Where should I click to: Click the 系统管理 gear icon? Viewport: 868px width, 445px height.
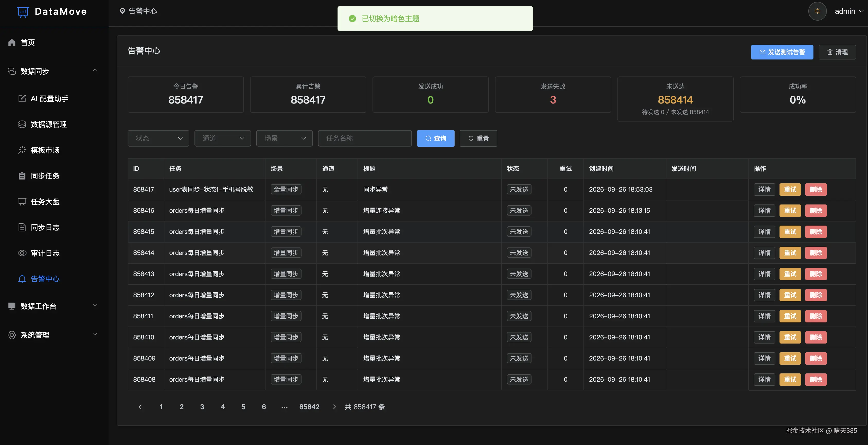(12, 335)
